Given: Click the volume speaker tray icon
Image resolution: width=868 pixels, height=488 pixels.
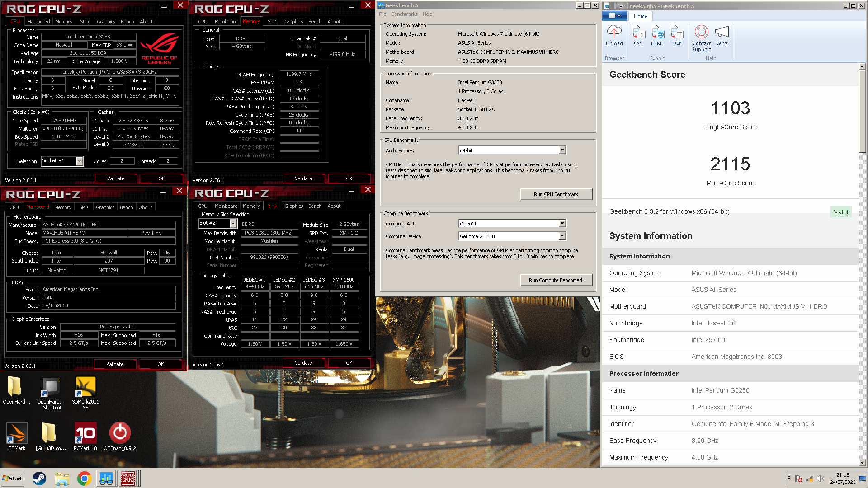Looking at the screenshot, I should point(821,479).
